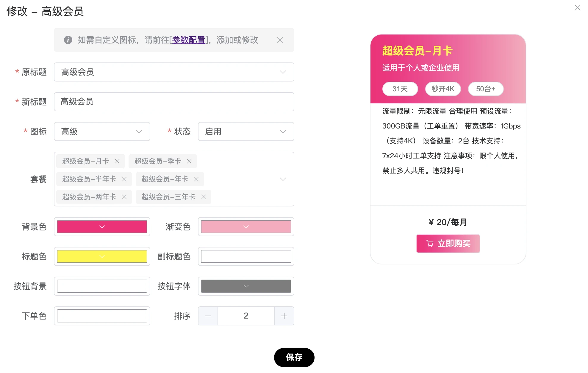
Task: Select the 31天 badge on the preview card
Action: [400, 89]
